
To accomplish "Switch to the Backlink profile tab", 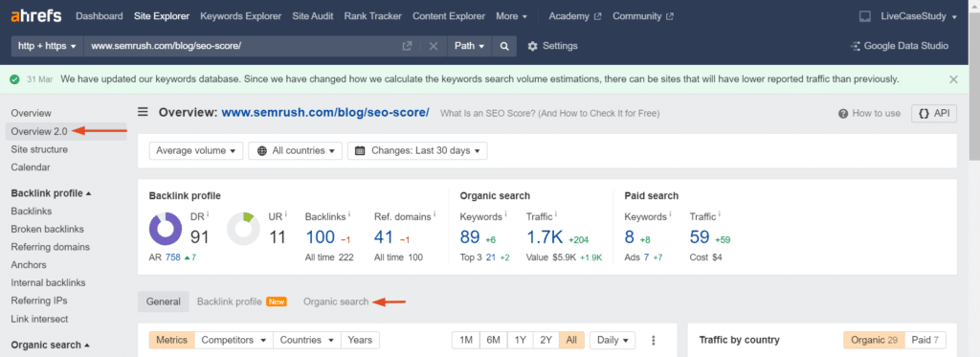I will [x=241, y=301].
